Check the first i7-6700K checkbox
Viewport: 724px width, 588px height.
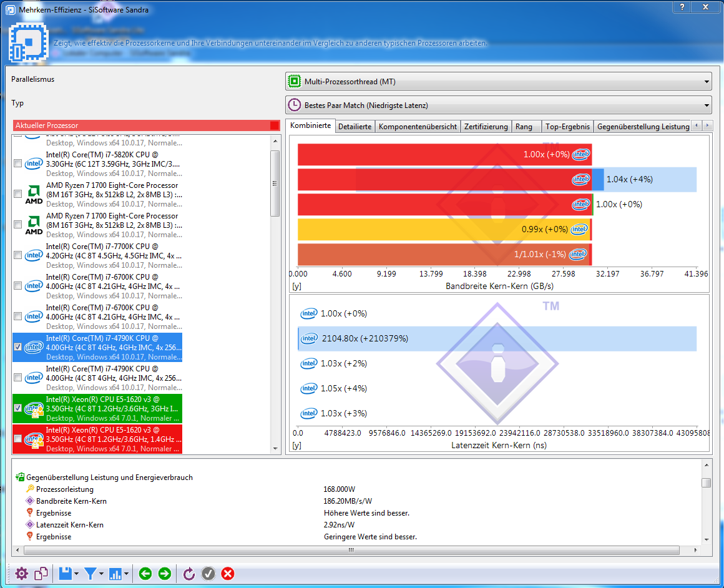click(17, 285)
